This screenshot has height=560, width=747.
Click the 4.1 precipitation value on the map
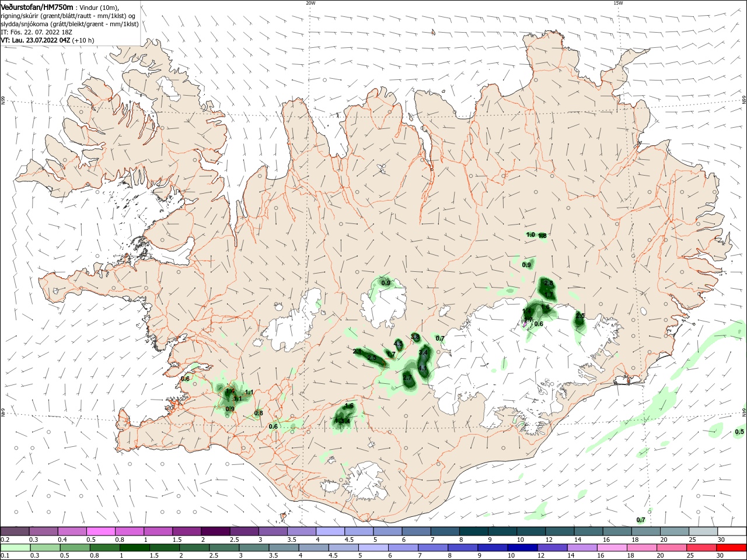423,368
